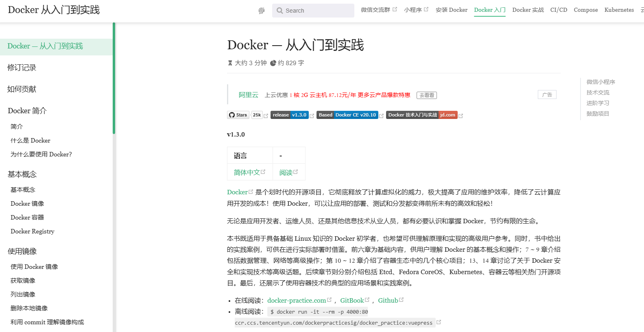Click GitHub Stars badge

[238, 115]
